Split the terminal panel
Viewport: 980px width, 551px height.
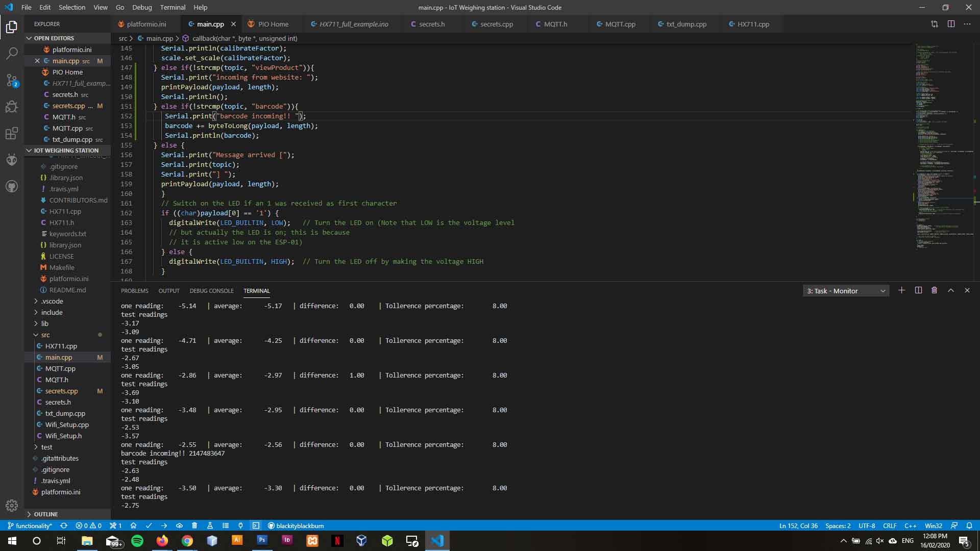click(918, 290)
